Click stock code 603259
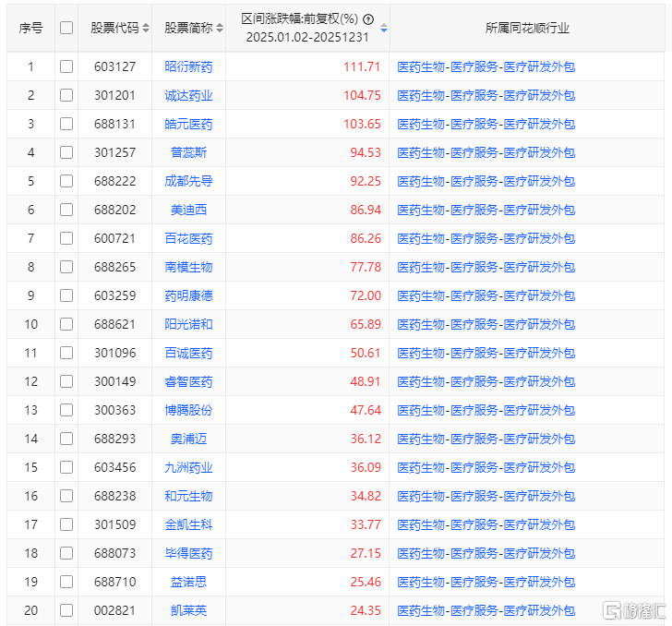The image size is (672, 626). [114, 295]
